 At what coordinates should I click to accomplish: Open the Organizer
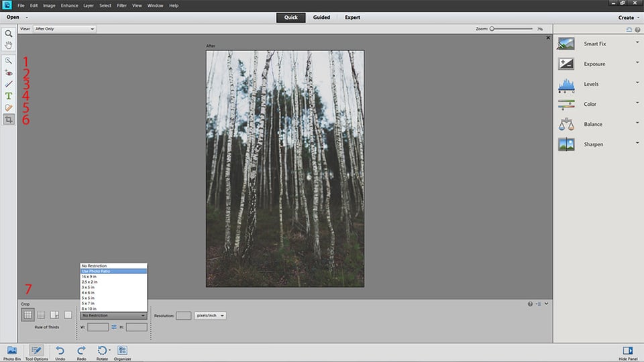pyautogui.click(x=122, y=353)
